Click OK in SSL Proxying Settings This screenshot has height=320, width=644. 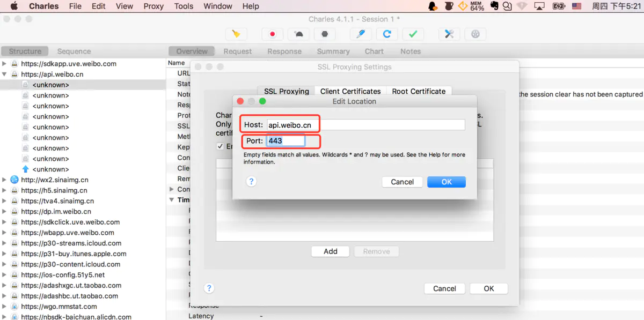[489, 288]
